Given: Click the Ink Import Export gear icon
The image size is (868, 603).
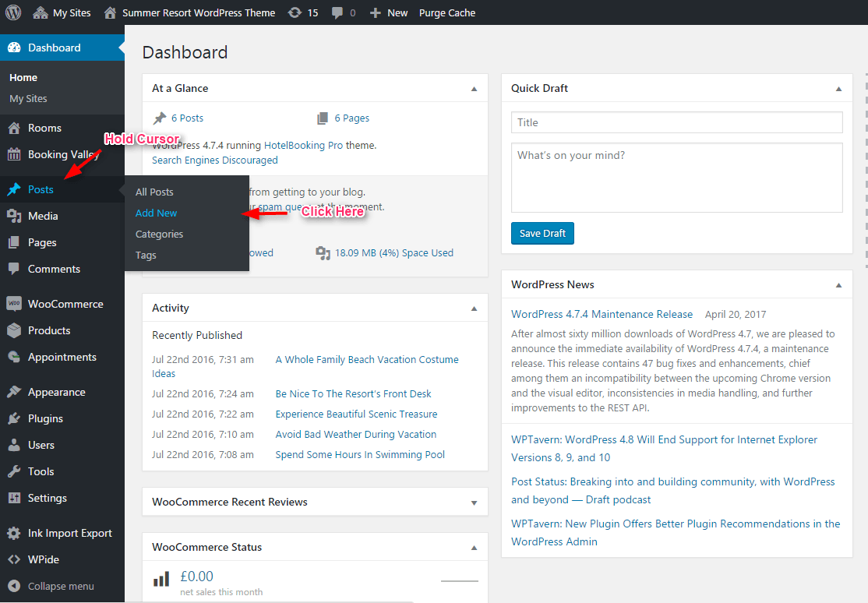Looking at the screenshot, I should [x=14, y=533].
